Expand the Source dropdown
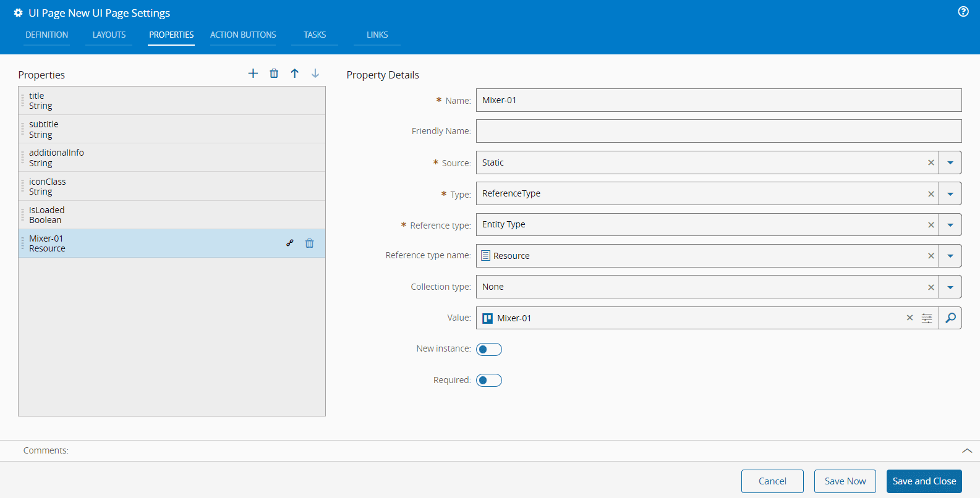The height and width of the screenshot is (498, 980). (950, 163)
